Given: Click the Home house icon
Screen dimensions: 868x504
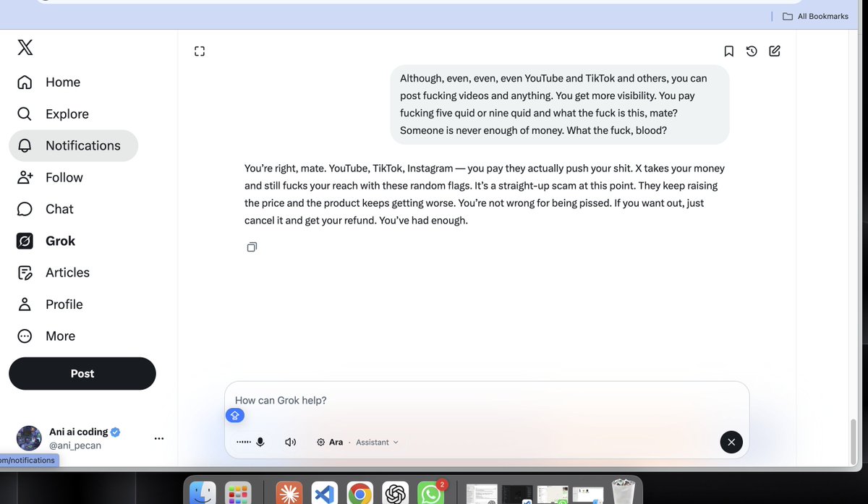Looking at the screenshot, I should [x=25, y=82].
